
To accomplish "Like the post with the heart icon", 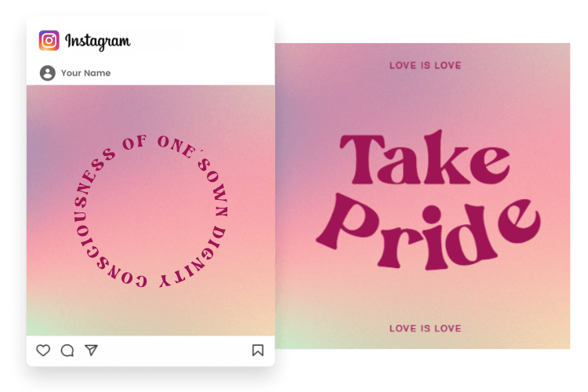I will (43, 350).
